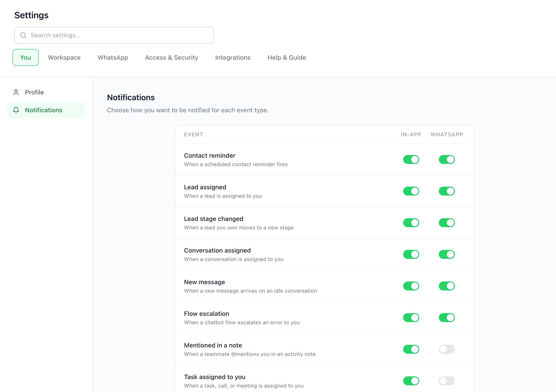The height and width of the screenshot is (392, 556).
Task: Enable WhatsApp for Task assigned to you
Action: point(447,381)
